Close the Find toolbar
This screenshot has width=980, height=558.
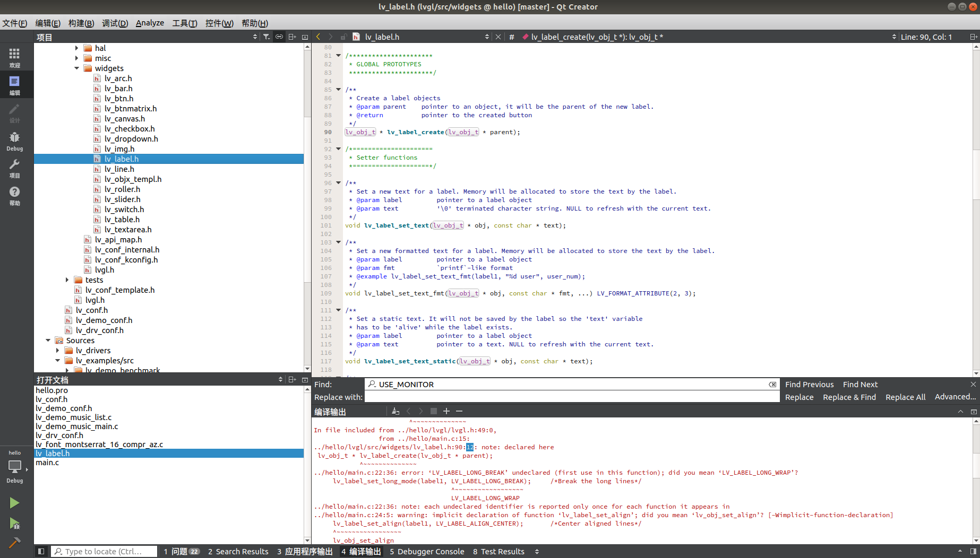point(973,384)
